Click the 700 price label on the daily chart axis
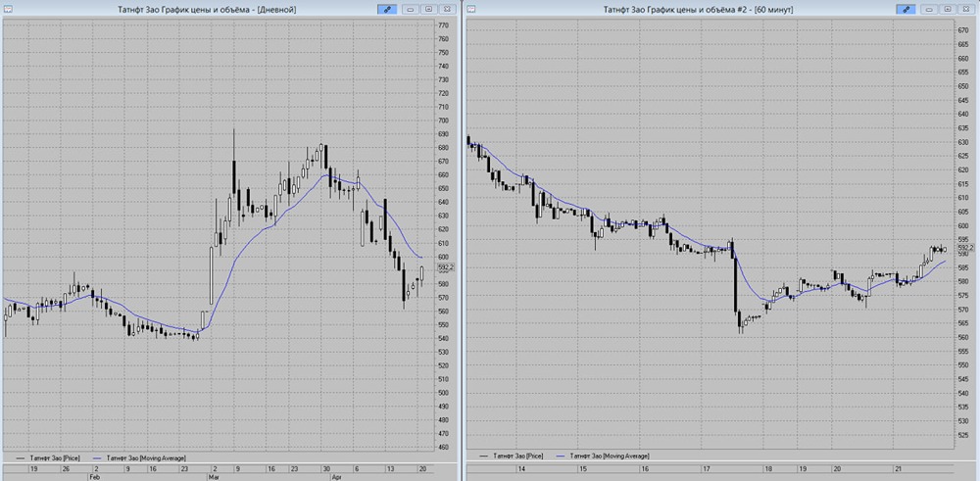This screenshot has width=980, height=481. click(444, 120)
